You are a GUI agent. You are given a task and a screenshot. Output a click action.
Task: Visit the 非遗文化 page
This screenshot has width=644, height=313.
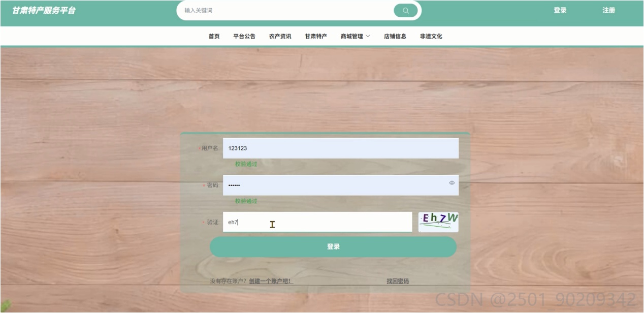(x=431, y=37)
